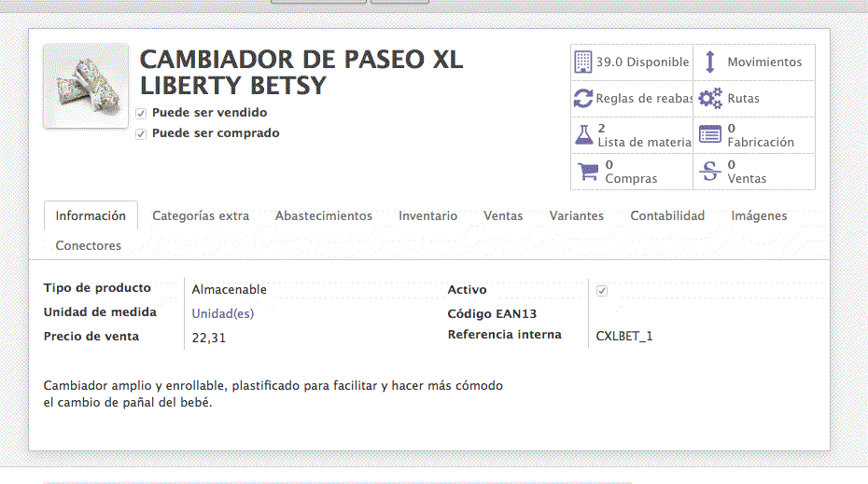
Task: Click the Rutas gears icon
Action: pyautogui.click(x=710, y=98)
